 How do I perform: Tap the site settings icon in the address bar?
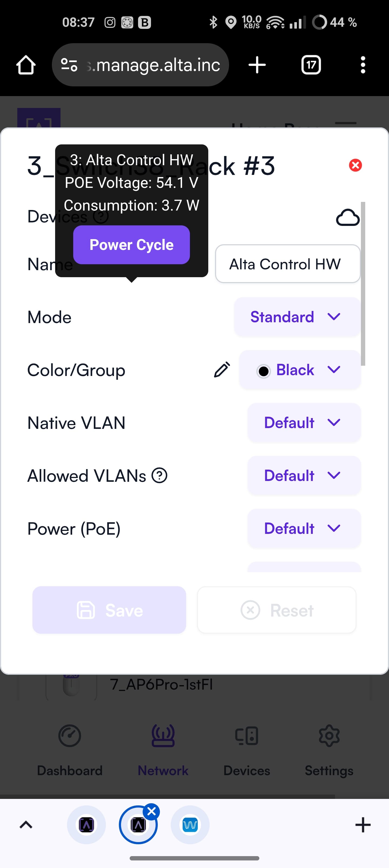(x=69, y=65)
